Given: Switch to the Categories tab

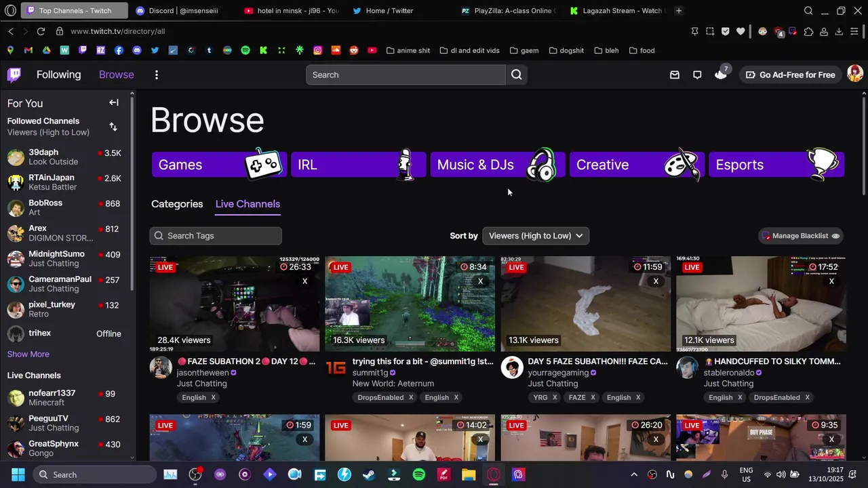Looking at the screenshot, I should (x=177, y=204).
